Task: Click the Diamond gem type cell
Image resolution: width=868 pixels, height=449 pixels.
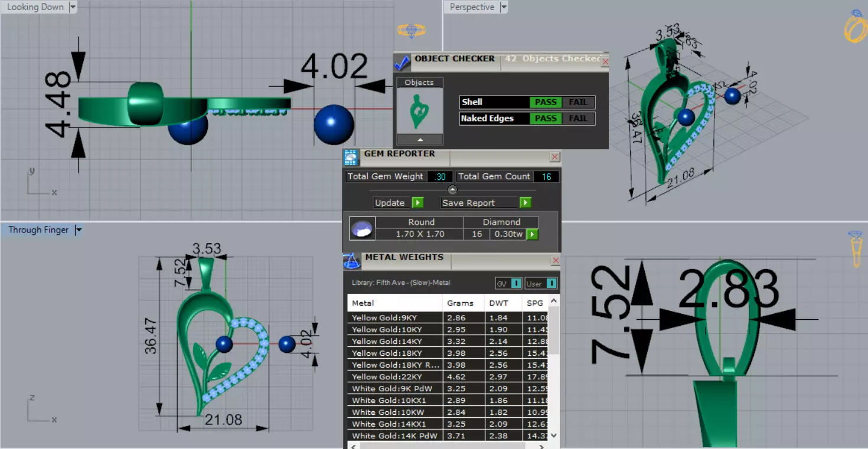Action: click(x=501, y=222)
